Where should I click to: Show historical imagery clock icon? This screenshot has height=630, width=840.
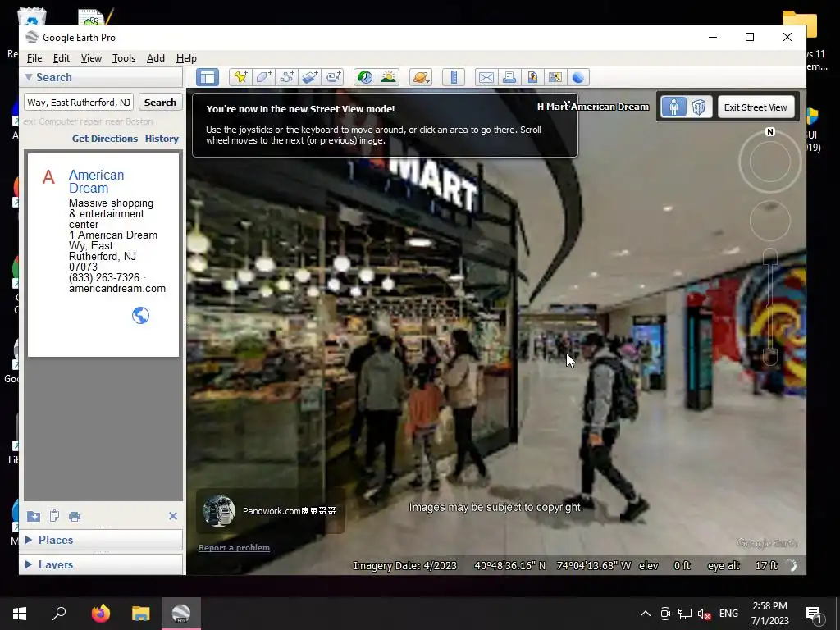point(365,77)
